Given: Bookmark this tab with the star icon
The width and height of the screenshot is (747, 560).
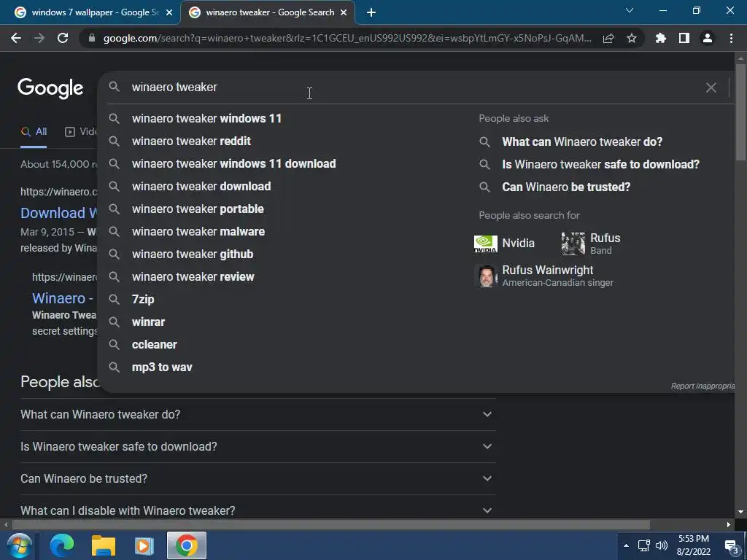Looking at the screenshot, I should (x=631, y=38).
